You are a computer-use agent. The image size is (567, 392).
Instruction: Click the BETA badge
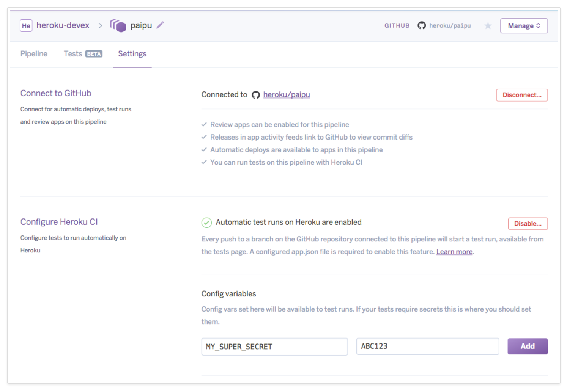(94, 54)
